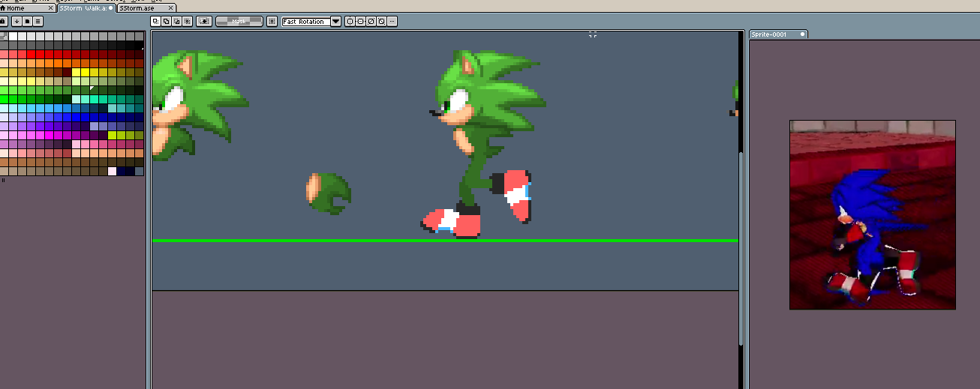Click the blue Sonic reference image
Image resolution: width=980 pixels, height=389 pixels.
873,214
